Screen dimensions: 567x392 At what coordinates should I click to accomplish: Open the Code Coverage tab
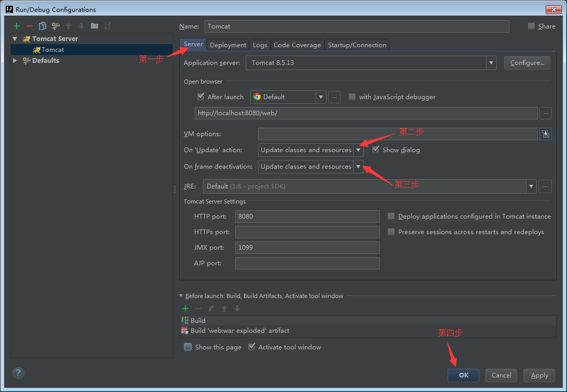point(297,45)
